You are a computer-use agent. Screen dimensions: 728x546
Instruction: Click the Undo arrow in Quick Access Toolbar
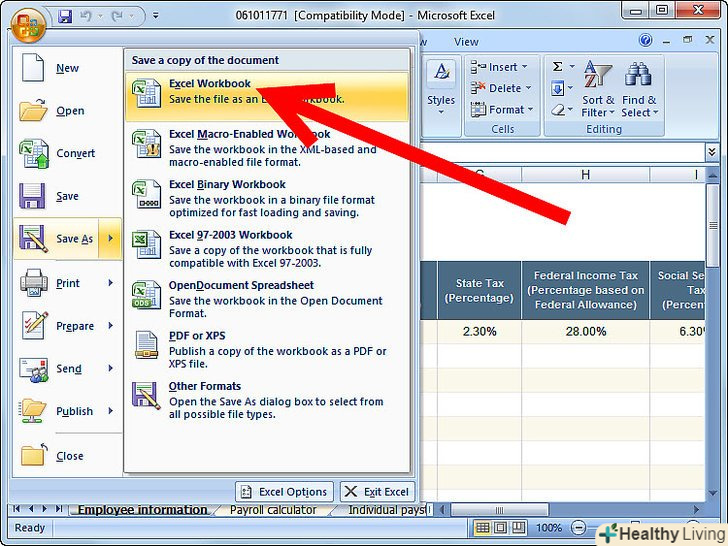coord(85,16)
